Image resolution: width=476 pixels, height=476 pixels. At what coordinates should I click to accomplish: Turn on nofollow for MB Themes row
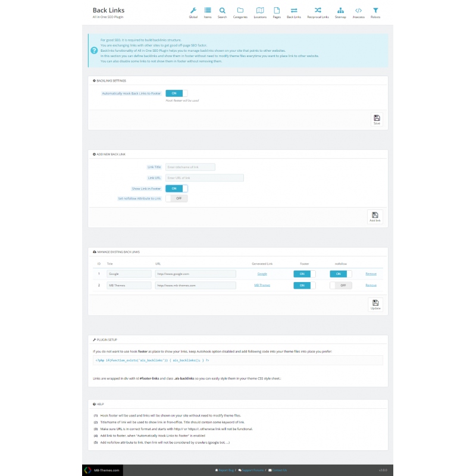click(x=341, y=286)
